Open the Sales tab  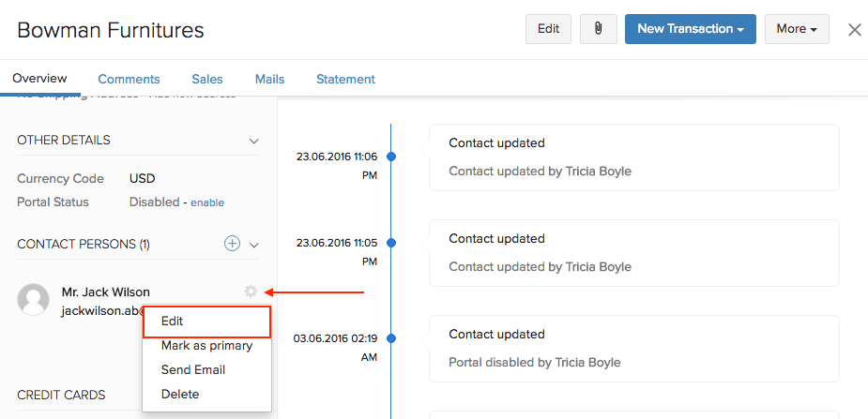tap(207, 79)
